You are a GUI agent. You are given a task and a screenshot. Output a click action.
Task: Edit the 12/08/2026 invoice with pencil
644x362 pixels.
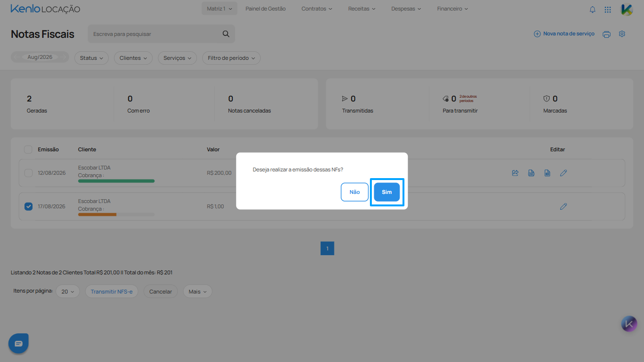563,173
